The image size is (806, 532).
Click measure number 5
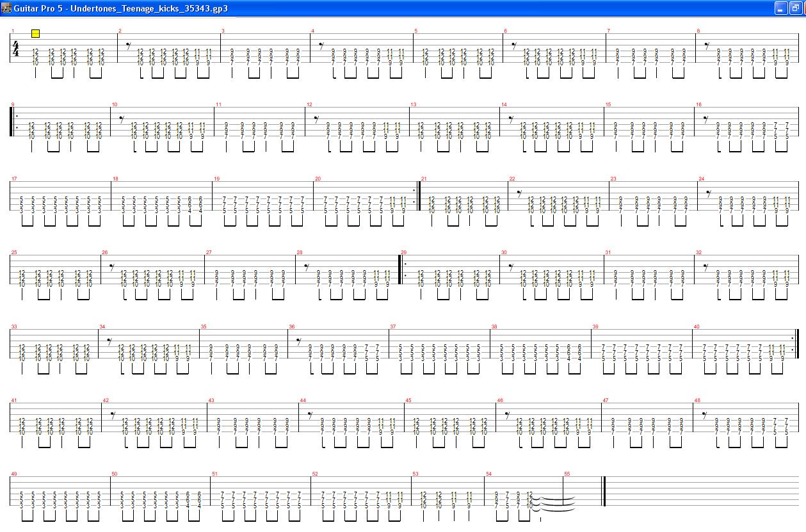(x=415, y=31)
